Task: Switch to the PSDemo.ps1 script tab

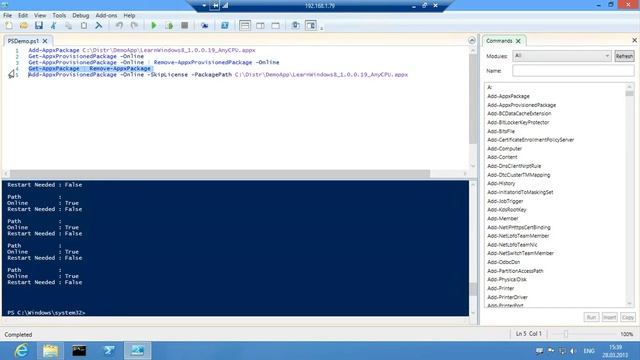Action: point(23,41)
